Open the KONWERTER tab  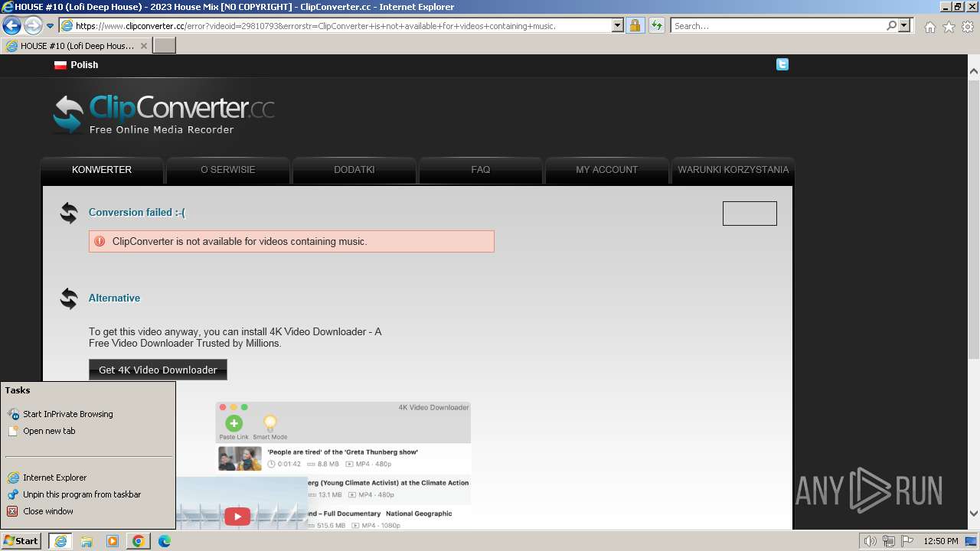coord(102,170)
